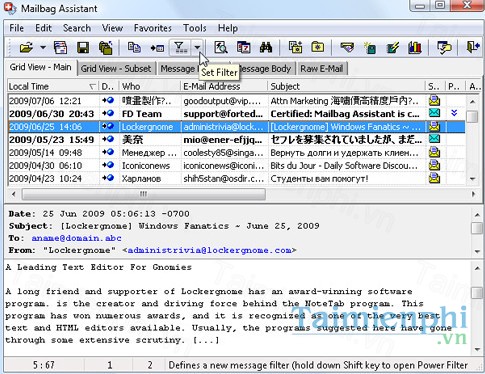The width and height of the screenshot is (485, 374).
Task: Select the Харламов message row
Action: [x=237, y=179]
